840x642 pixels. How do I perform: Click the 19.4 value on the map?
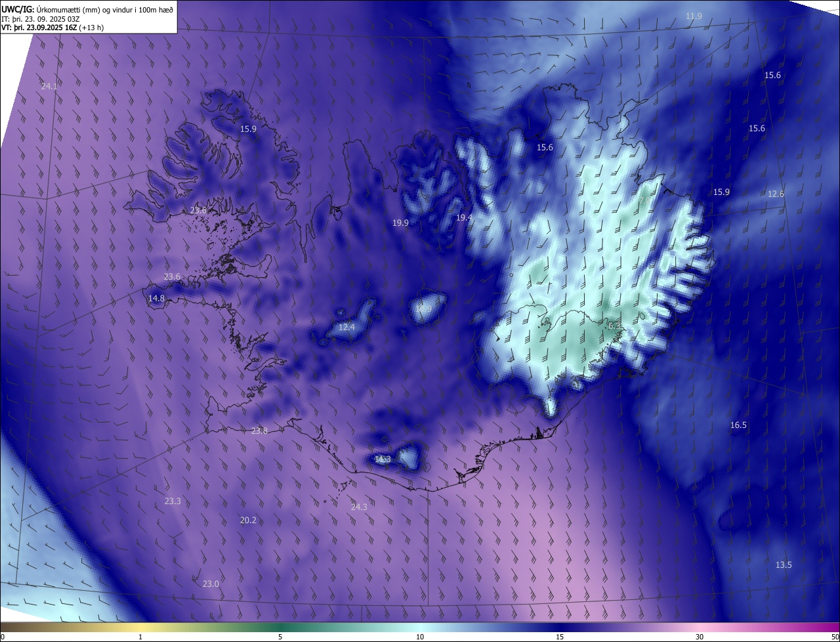click(464, 217)
